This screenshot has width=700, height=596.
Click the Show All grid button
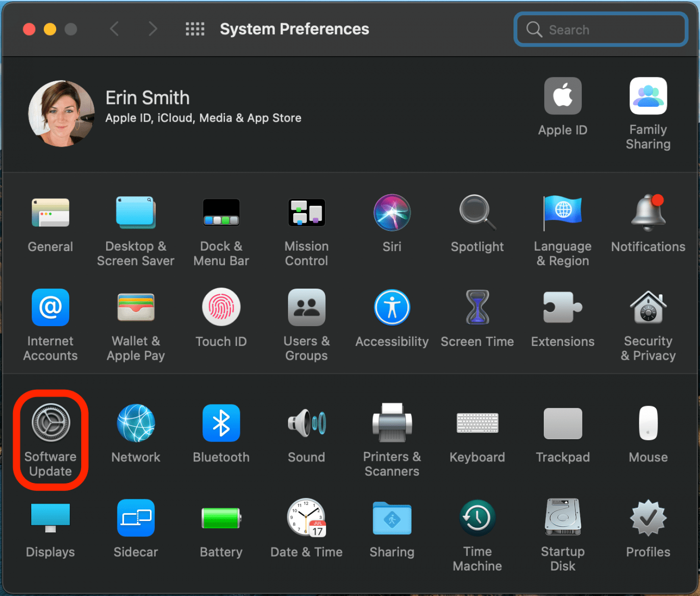pos(195,29)
